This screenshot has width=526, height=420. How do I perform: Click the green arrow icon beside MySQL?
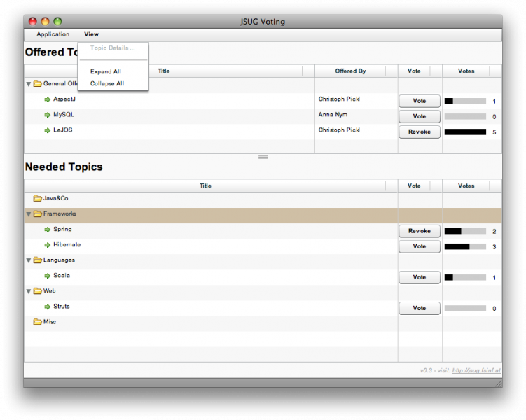[x=48, y=115]
